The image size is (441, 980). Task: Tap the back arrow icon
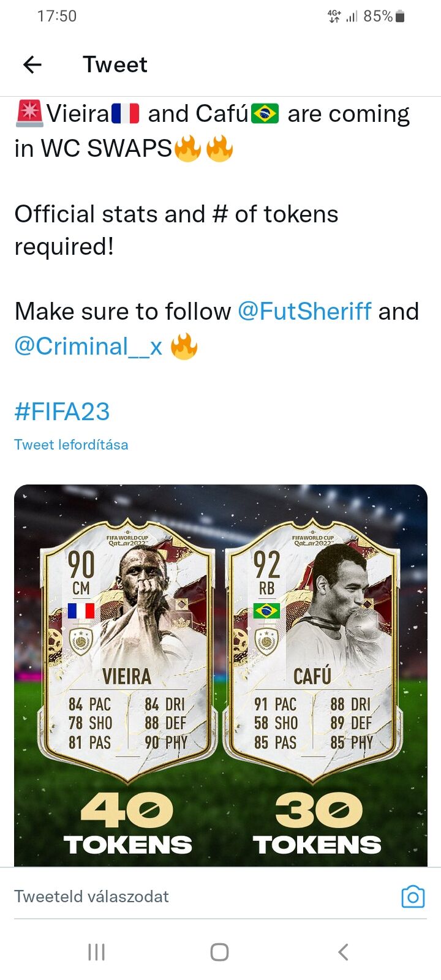click(32, 64)
